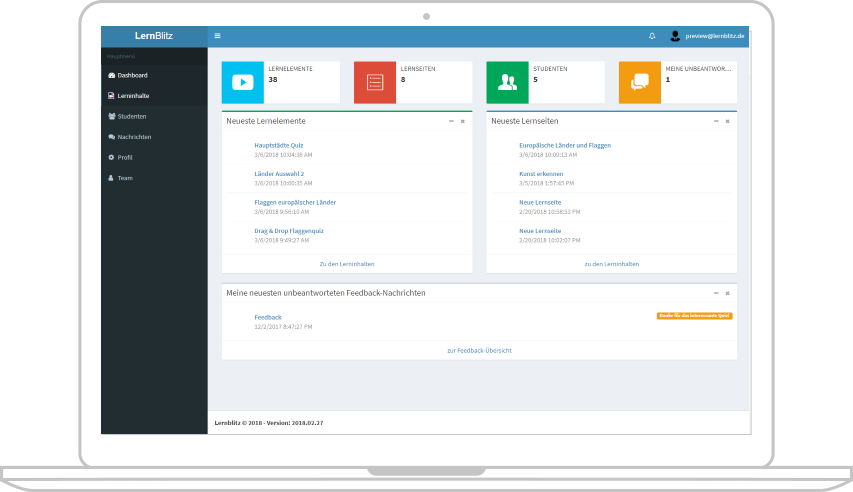The width and height of the screenshot is (853, 492).
Task: Collapse the Neueste Lernelemente panel
Action: [451, 121]
